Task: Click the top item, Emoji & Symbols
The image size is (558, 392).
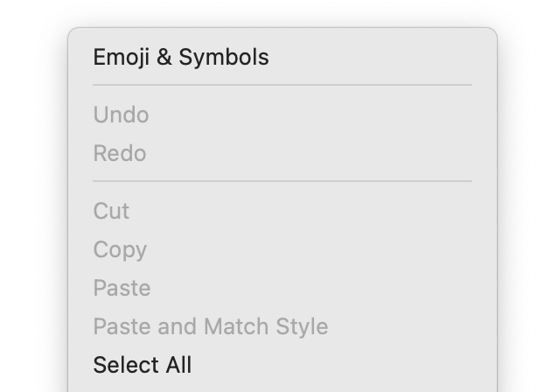Action: 181,58
